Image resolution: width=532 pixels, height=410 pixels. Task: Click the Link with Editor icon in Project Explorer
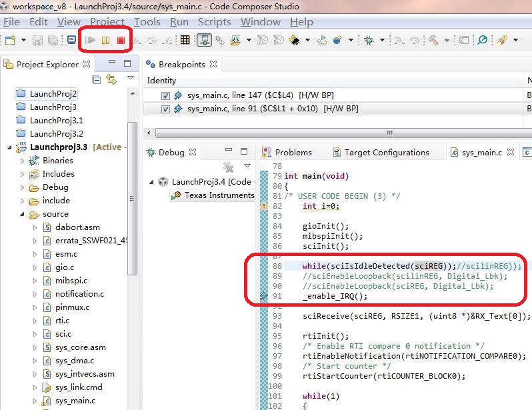coord(111,79)
